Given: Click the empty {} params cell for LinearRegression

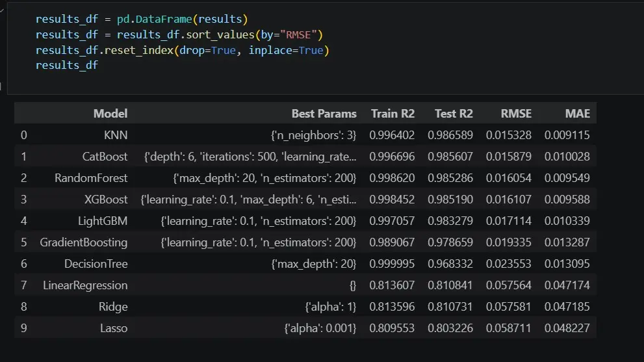Looking at the screenshot, I should (x=353, y=285).
